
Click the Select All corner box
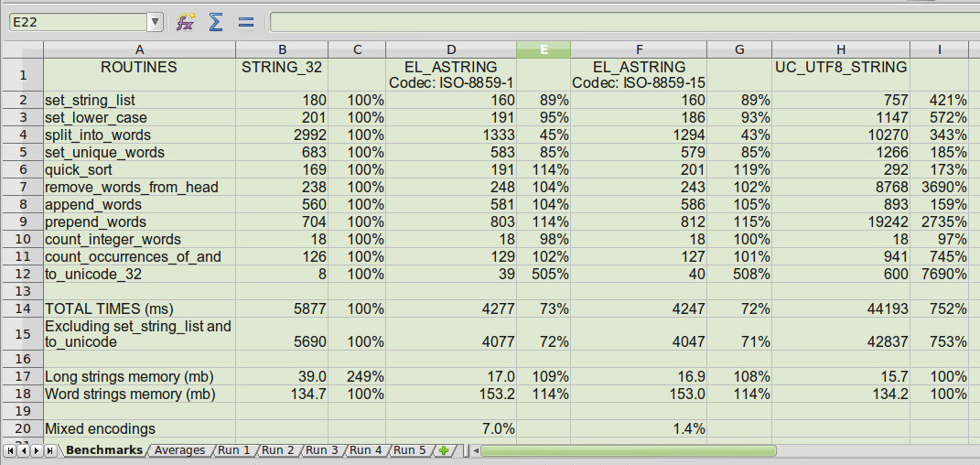click(x=22, y=49)
